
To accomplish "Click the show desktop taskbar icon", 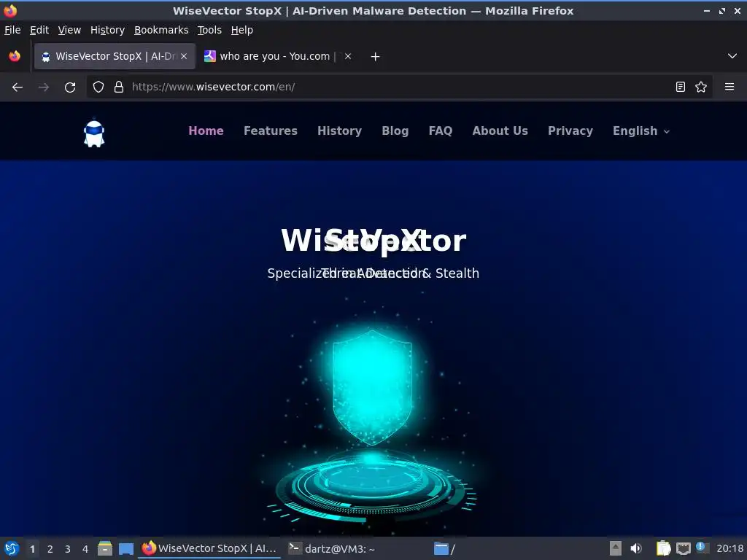I will coord(125,548).
